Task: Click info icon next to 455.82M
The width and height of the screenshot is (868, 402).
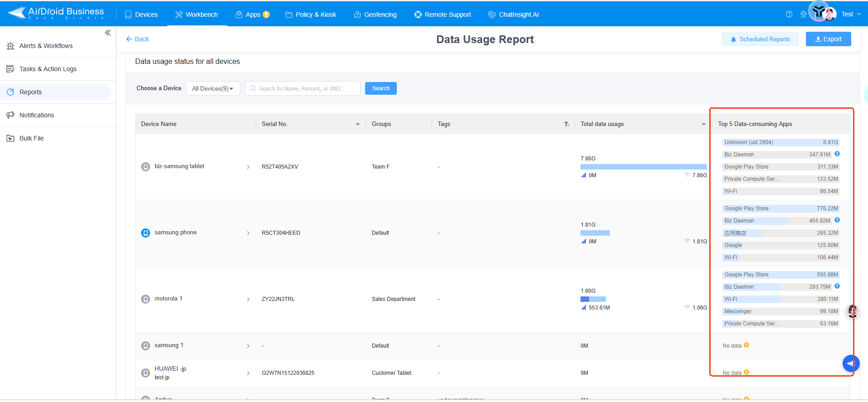Action: 837,220
